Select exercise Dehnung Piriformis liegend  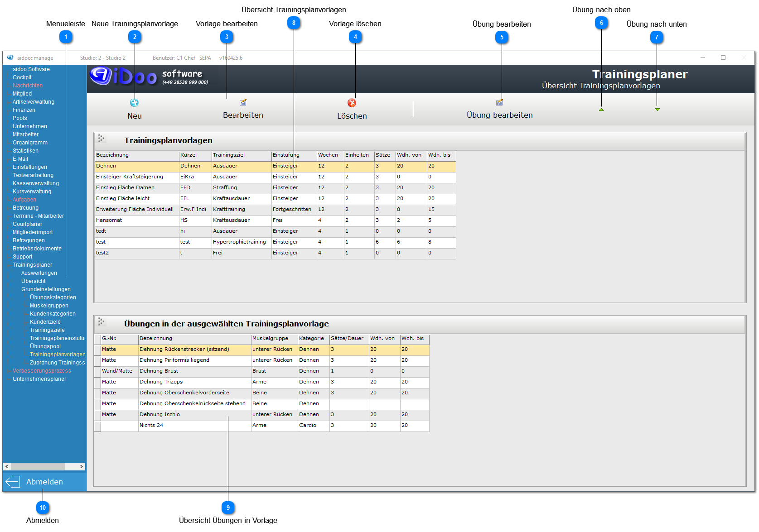pyautogui.click(x=262, y=360)
